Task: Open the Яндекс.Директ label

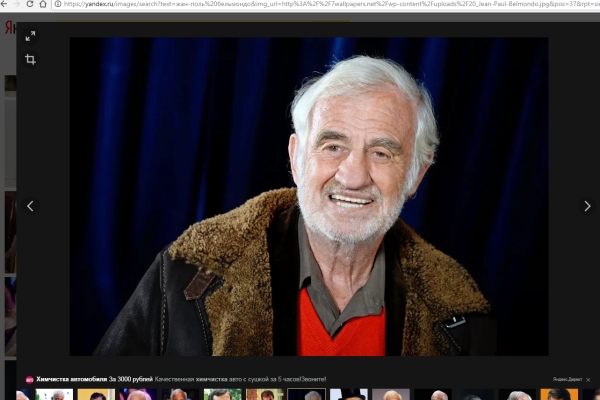Action: tap(566, 380)
